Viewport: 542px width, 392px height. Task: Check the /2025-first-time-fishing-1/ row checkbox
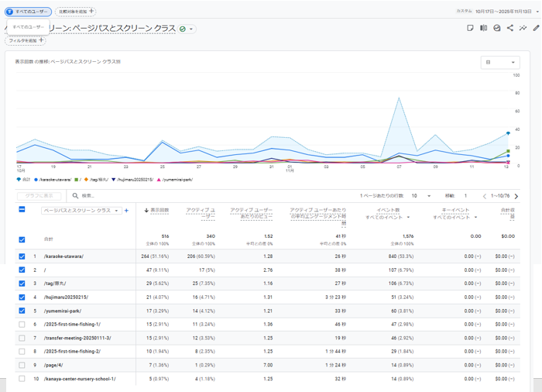point(22,325)
